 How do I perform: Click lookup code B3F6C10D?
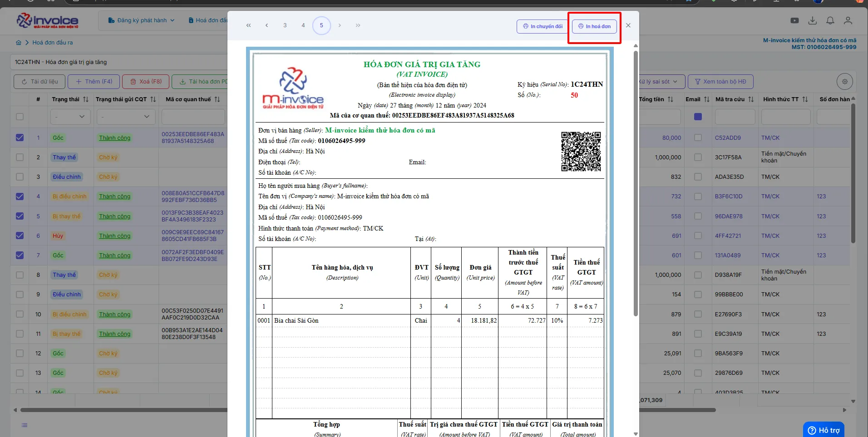click(729, 196)
